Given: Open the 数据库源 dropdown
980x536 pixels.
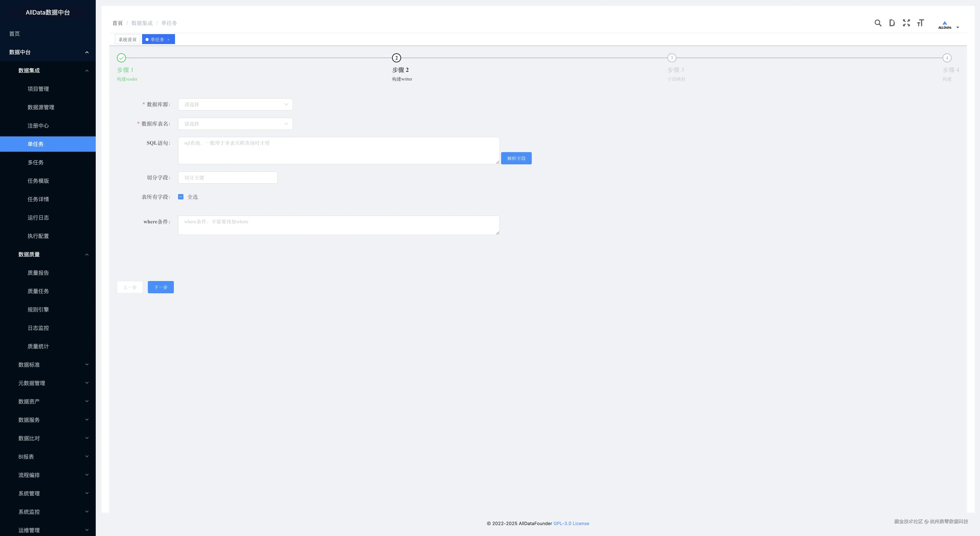Looking at the screenshot, I should (235, 104).
